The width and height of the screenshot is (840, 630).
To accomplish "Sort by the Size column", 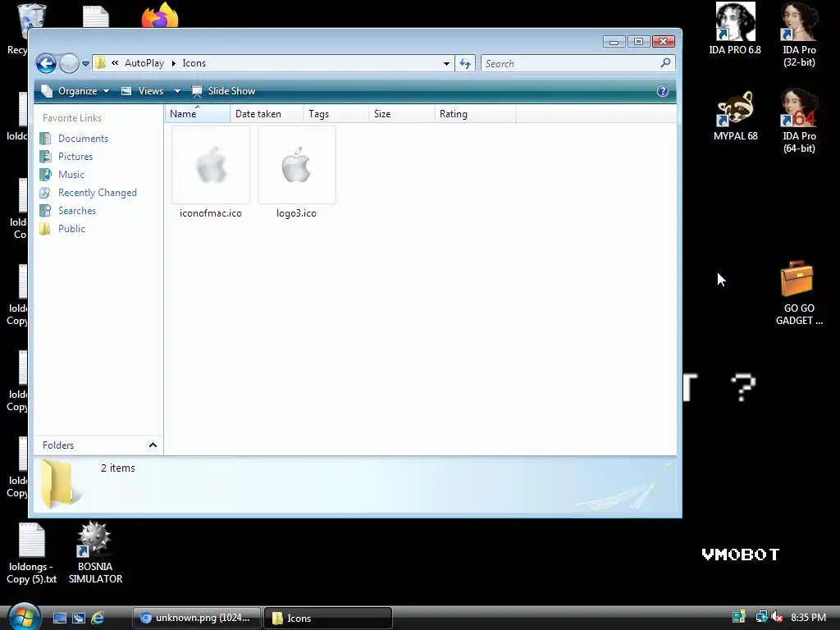I will (x=401, y=113).
